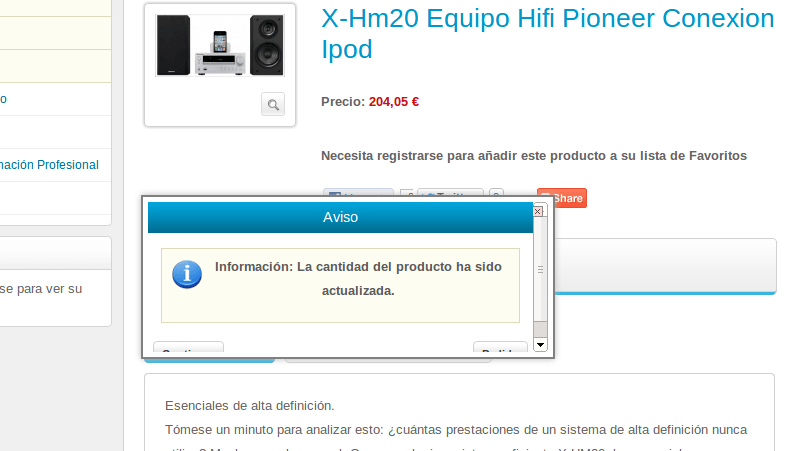Click the wide grey button right of the dialog
Screen dimensions: 787x451
(665, 266)
